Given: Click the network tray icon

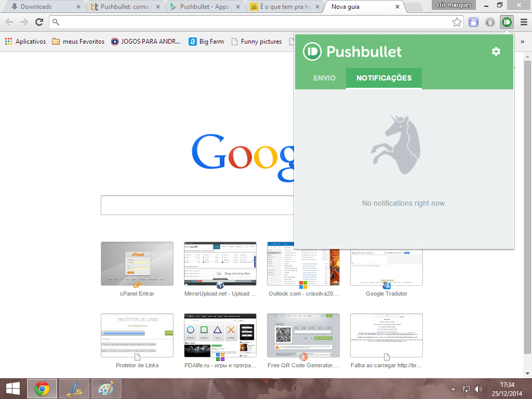Looking at the screenshot, I should click(466, 389).
